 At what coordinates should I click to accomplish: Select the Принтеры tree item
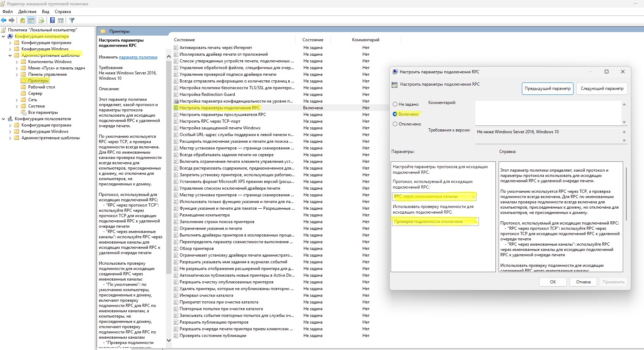coord(38,81)
